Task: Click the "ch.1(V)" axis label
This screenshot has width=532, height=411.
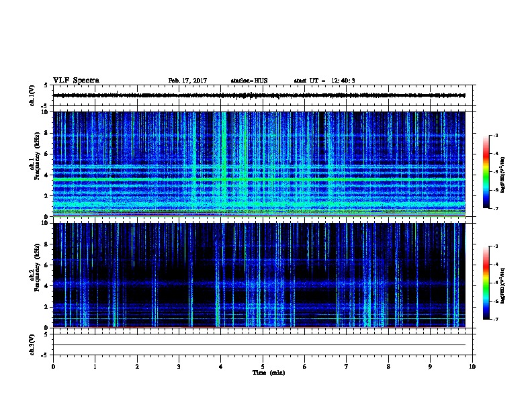Action: (32, 95)
